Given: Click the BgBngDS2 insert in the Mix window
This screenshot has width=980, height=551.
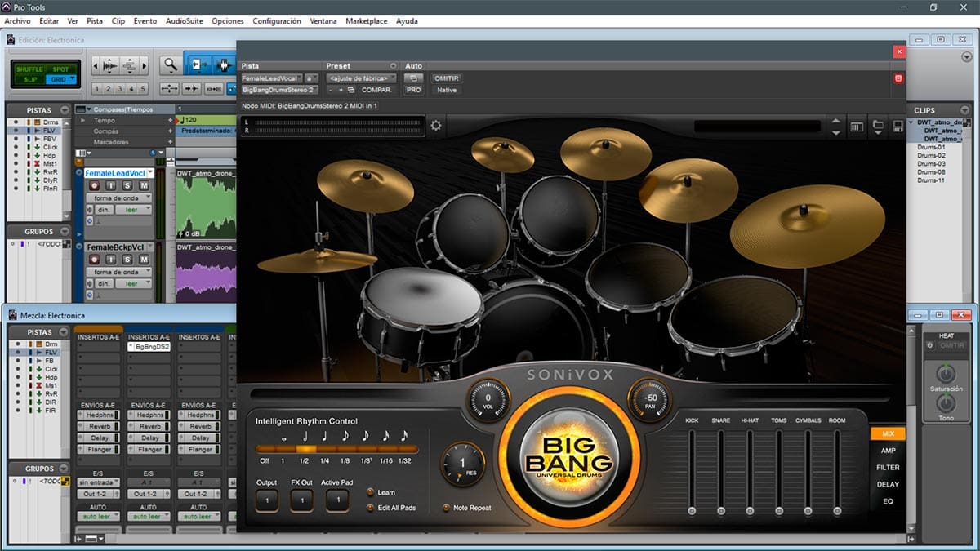Looking at the screenshot, I should click(149, 347).
